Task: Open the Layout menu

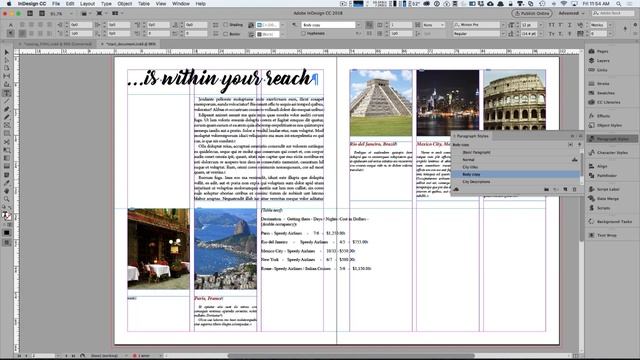Action: 87,4
